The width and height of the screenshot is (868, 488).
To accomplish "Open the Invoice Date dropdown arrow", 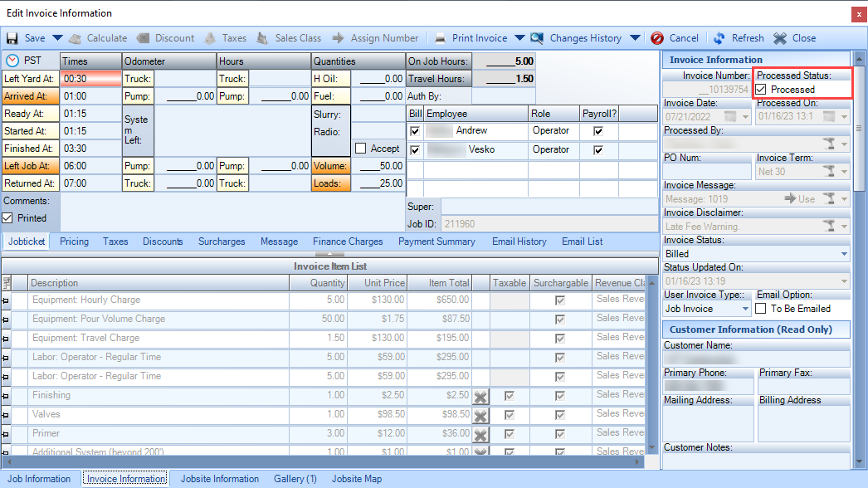I will click(746, 117).
